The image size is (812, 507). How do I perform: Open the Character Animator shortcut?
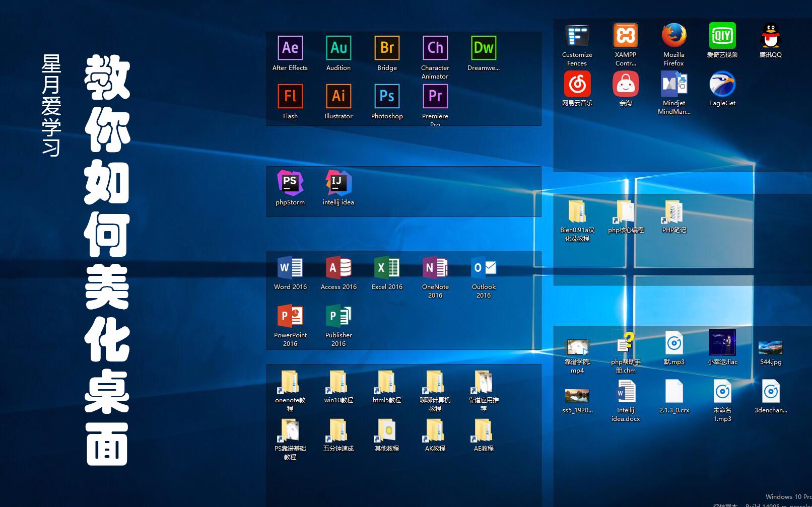click(435, 48)
